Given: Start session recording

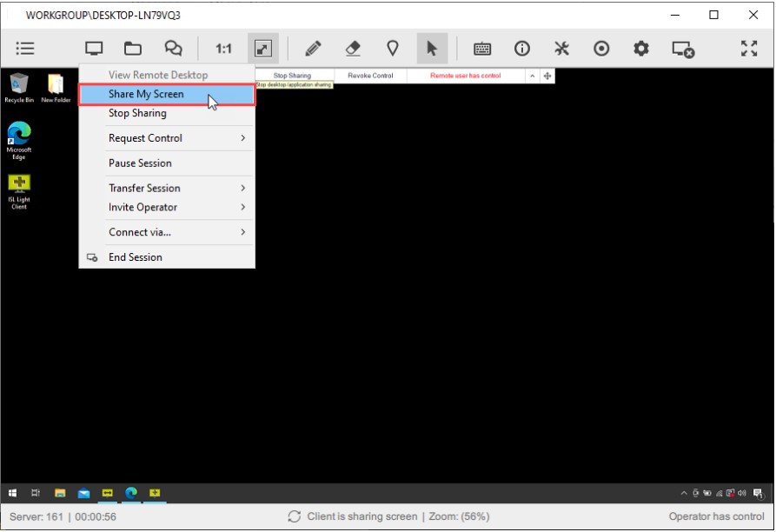Looking at the screenshot, I should pos(601,48).
